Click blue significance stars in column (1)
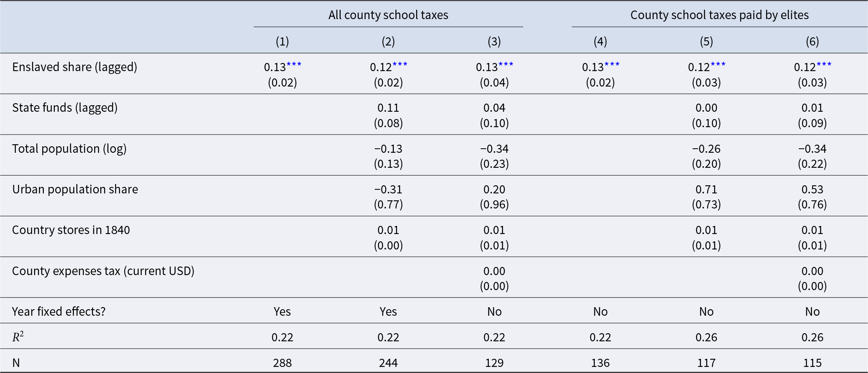This screenshot has height=373, width=868. click(294, 64)
